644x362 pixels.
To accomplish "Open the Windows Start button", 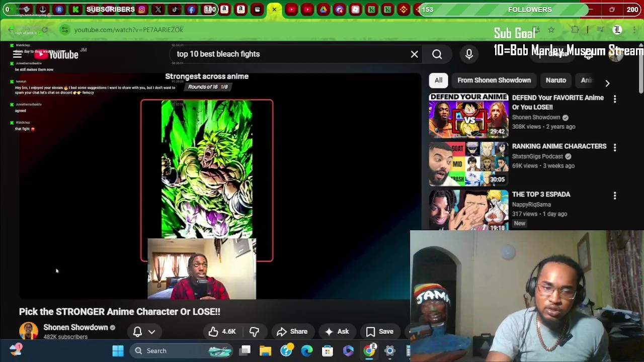I will [118, 350].
